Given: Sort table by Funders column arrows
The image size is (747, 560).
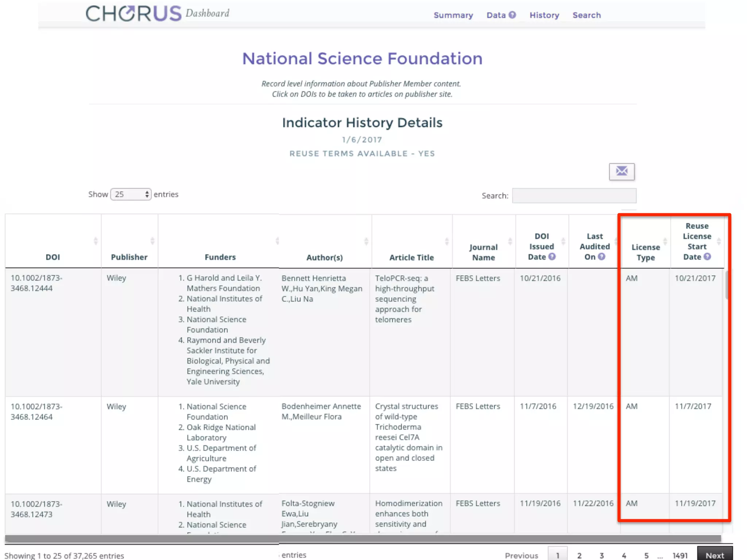Looking at the screenshot, I should tap(277, 241).
